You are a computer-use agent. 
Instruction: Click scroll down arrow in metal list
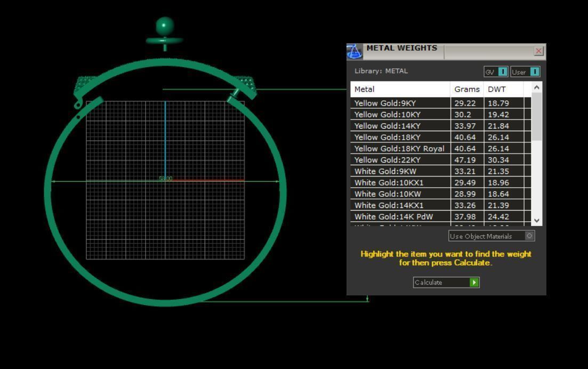coord(537,221)
